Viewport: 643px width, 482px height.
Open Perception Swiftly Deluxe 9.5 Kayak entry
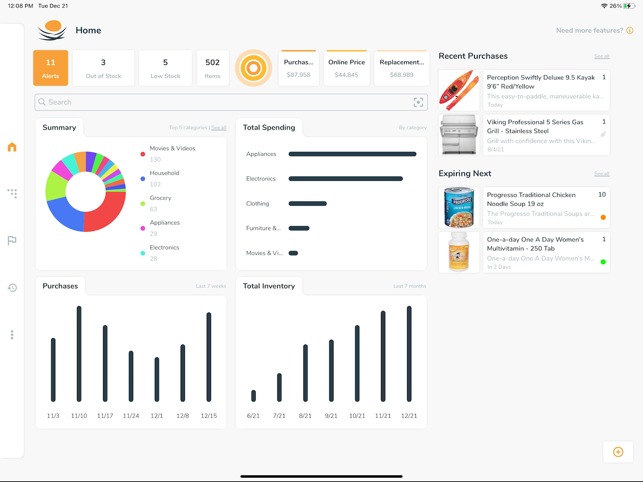[546, 90]
